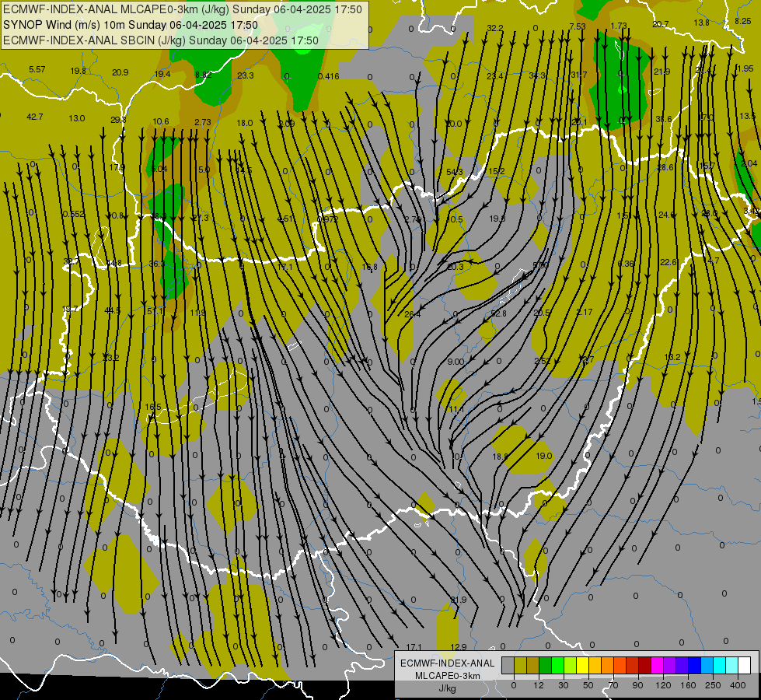Screen dimensions: 761x700
Task: Click the grid value 18.0
Action: click(x=245, y=123)
